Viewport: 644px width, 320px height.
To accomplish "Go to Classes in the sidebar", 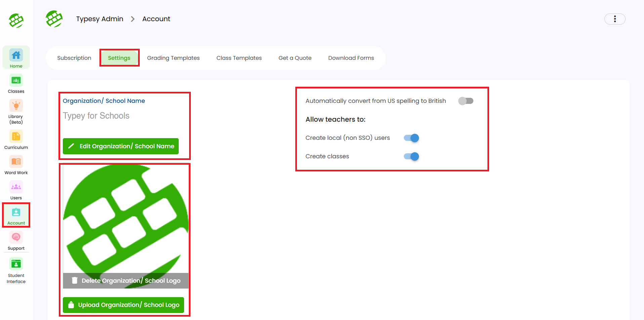I will (x=16, y=81).
